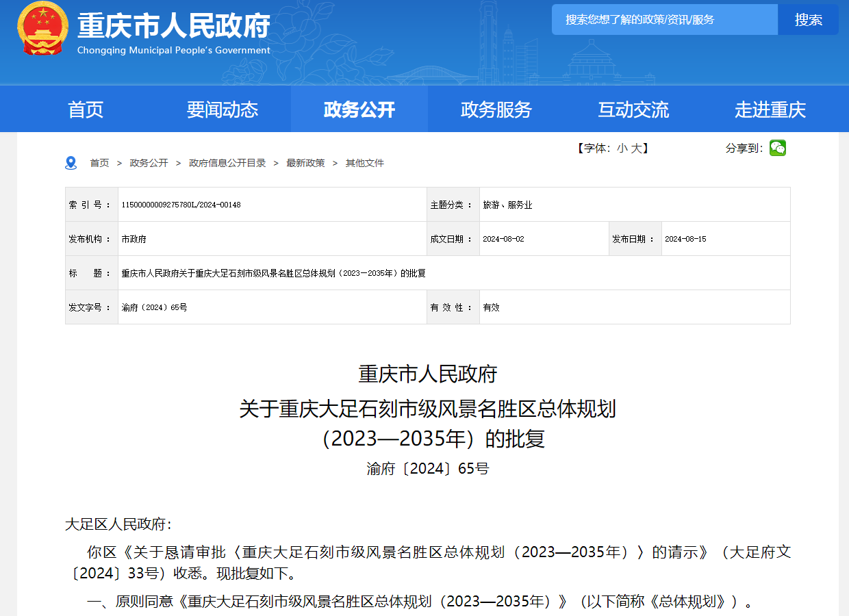
Task: Click the WeChat share icon
Action: 777,148
